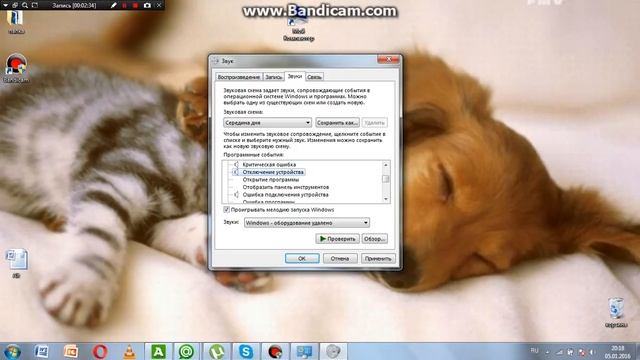Select Критическая ошибка event in list
The height and width of the screenshot is (360, 640).
tap(269, 164)
